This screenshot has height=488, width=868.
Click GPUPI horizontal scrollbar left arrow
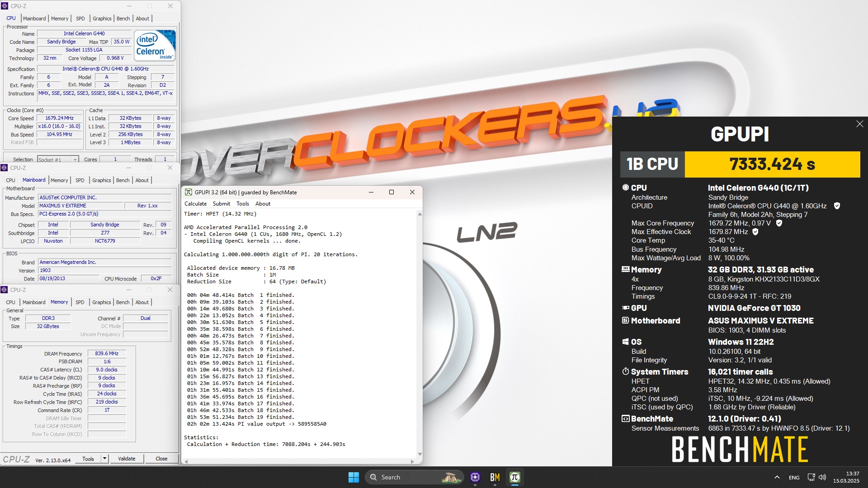tap(186, 461)
